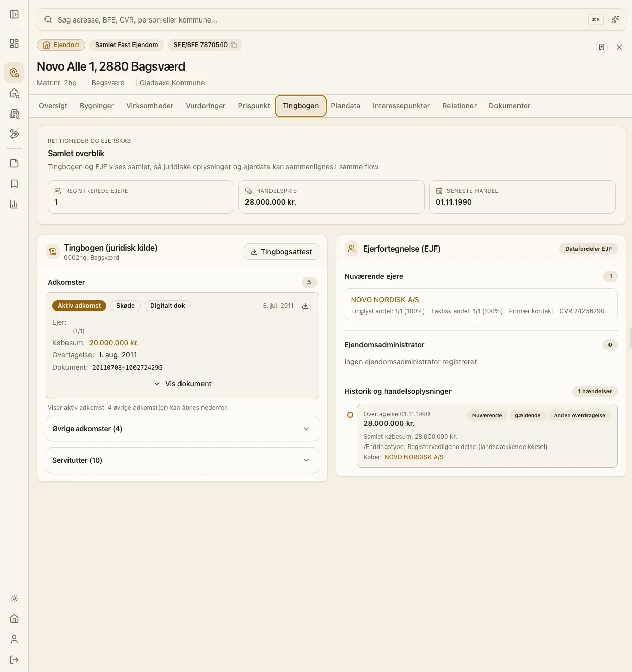The image size is (632, 672).
Task: Click the Seneste handel 01.11.1990 card
Action: [522, 197]
